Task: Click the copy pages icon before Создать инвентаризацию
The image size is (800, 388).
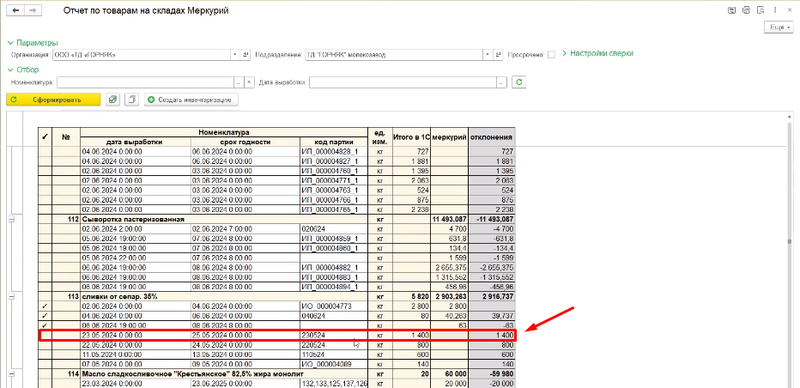Action: pos(131,100)
